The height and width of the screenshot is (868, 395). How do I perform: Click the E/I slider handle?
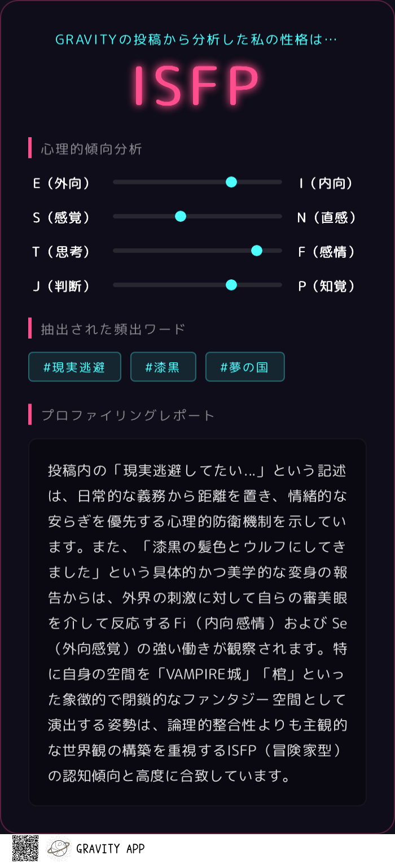pos(231,182)
